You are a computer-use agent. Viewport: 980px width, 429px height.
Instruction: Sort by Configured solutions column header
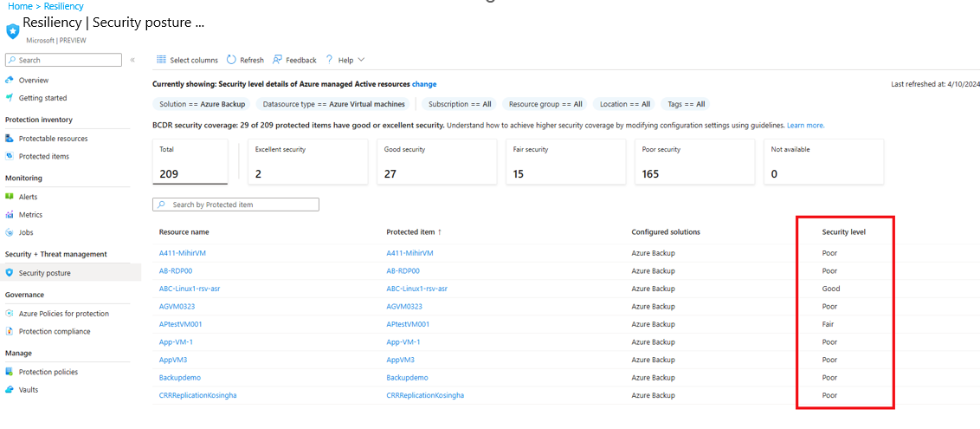pos(666,232)
